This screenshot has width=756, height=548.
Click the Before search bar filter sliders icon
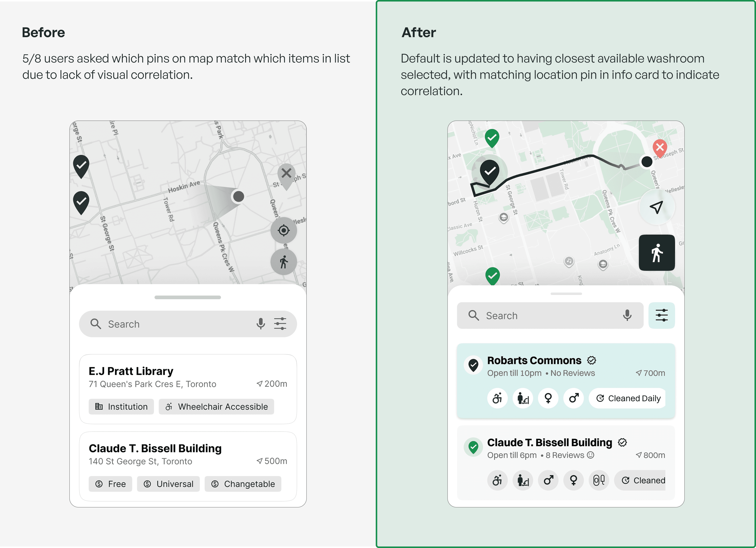click(280, 323)
